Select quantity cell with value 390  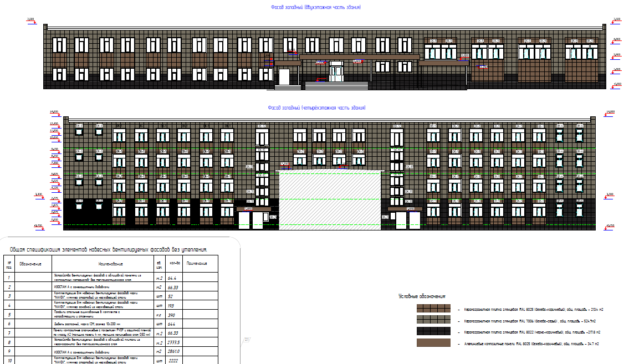click(x=171, y=314)
